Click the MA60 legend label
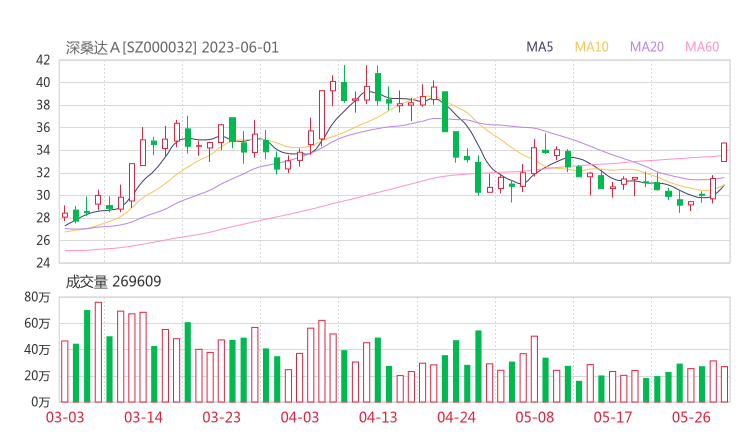Screen dimensions: 740x440 pos(702,47)
